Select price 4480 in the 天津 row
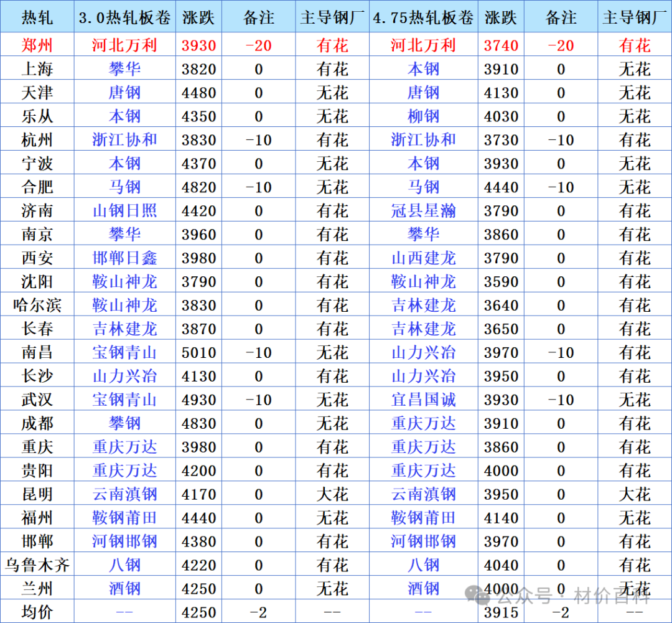The image size is (672, 623). click(198, 92)
